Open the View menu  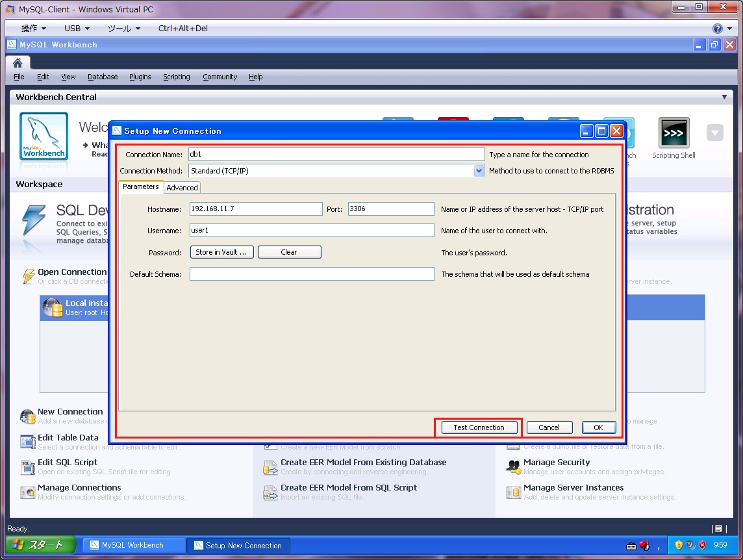68,77
